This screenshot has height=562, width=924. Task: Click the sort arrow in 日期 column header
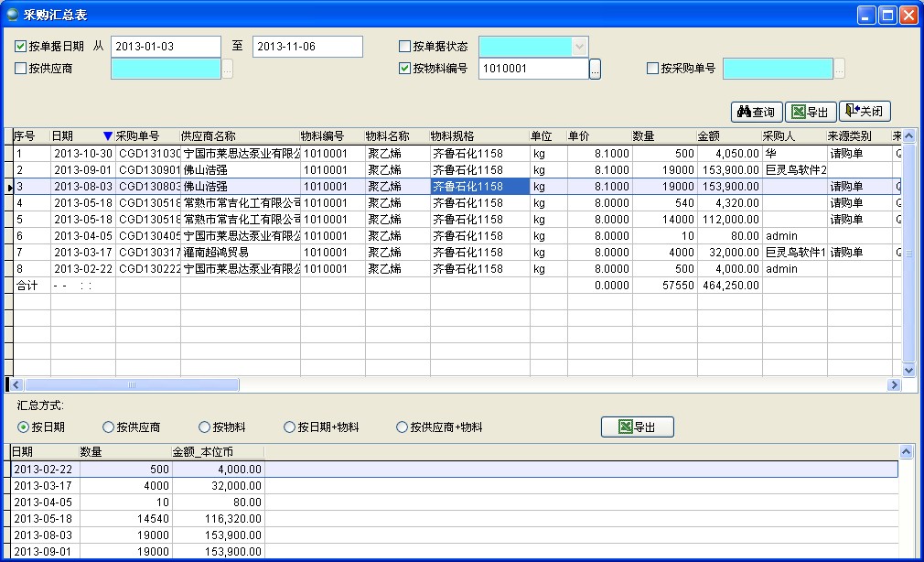108,136
